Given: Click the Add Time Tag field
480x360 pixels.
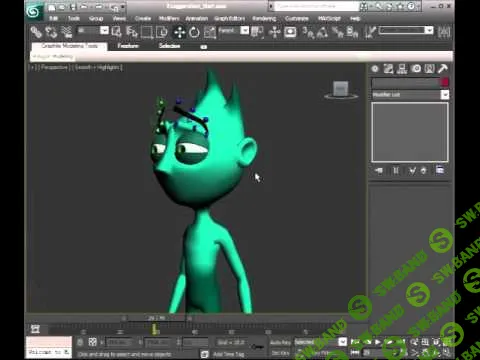Looking at the screenshot, I should coord(229,354).
